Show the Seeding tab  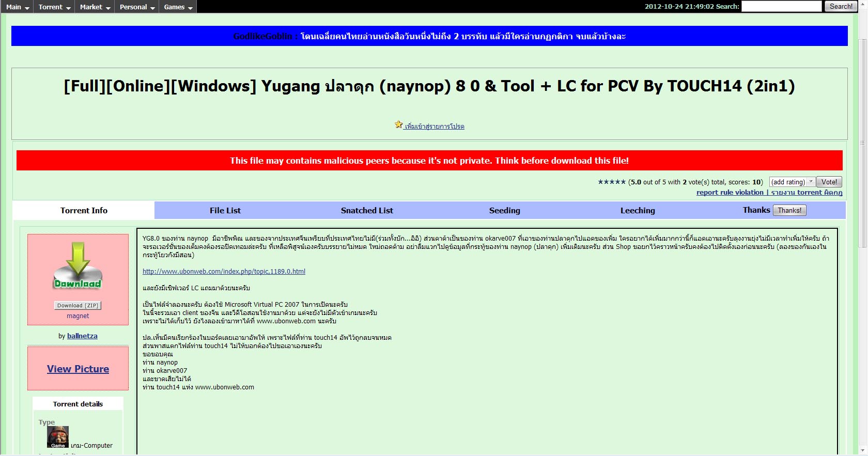(x=505, y=211)
